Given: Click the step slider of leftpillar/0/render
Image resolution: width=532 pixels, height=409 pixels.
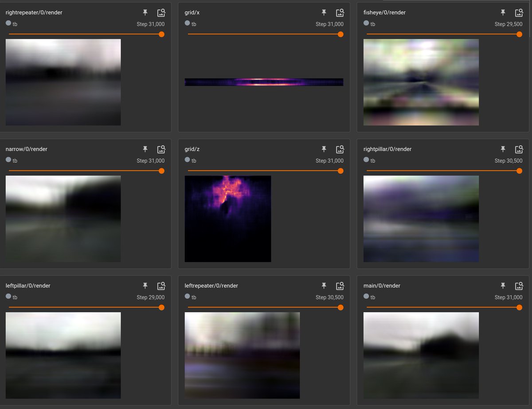Looking at the screenshot, I should [86, 307].
